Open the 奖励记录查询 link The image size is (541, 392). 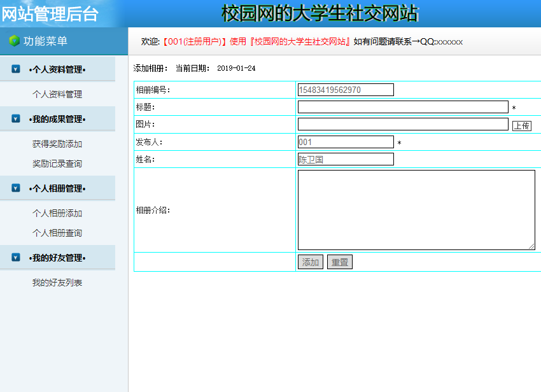coord(57,164)
